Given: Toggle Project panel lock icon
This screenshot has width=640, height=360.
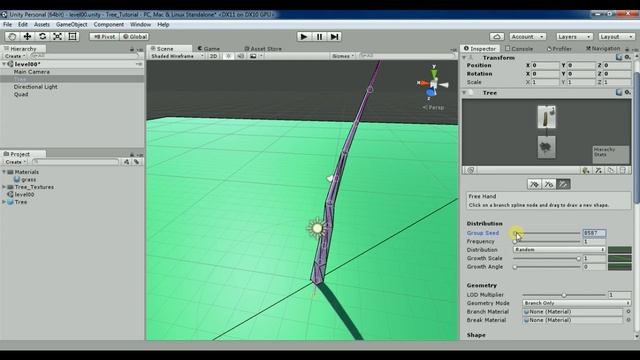Looking at the screenshot, I should [132, 154].
